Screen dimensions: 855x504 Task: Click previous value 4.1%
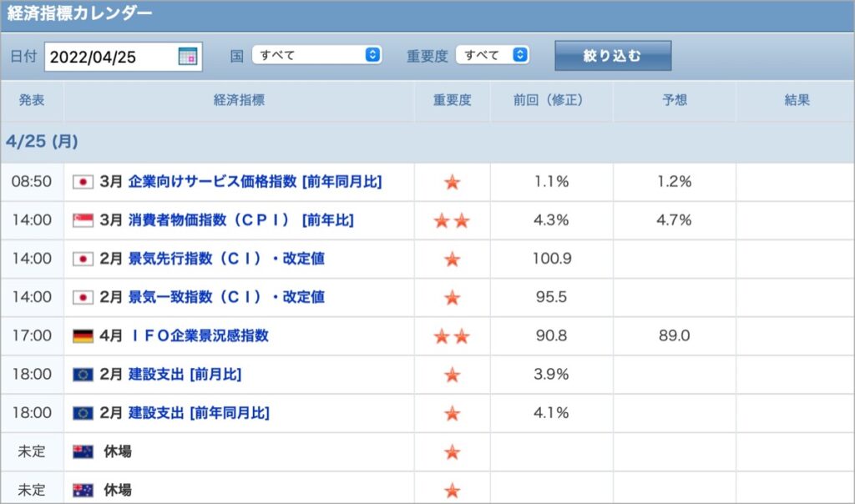point(551,413)
